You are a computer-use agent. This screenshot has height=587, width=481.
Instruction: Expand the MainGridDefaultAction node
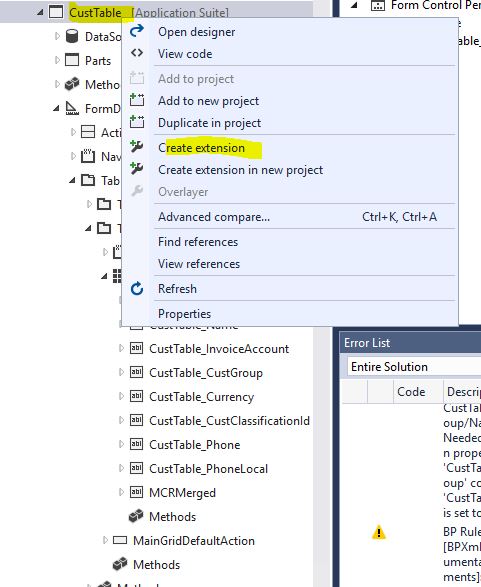pos(105,540)
